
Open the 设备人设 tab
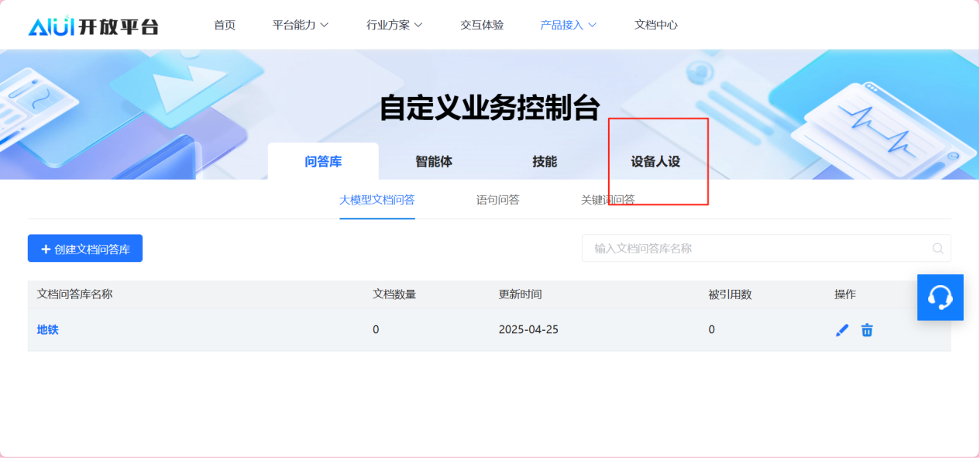pos(655,162)
